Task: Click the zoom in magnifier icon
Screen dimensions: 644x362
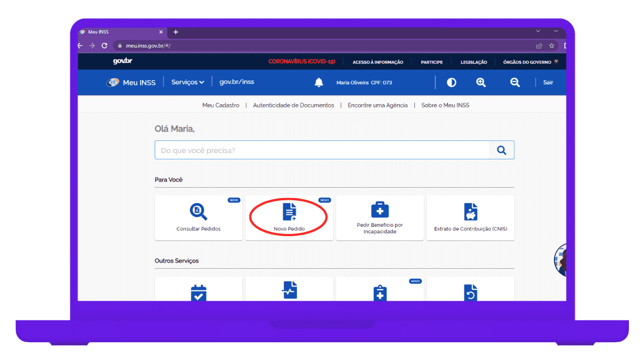Action: tap(481, 82)
